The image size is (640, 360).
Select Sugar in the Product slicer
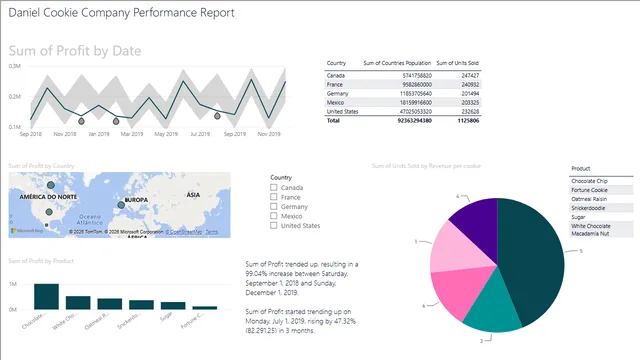(x=601, y=217)
